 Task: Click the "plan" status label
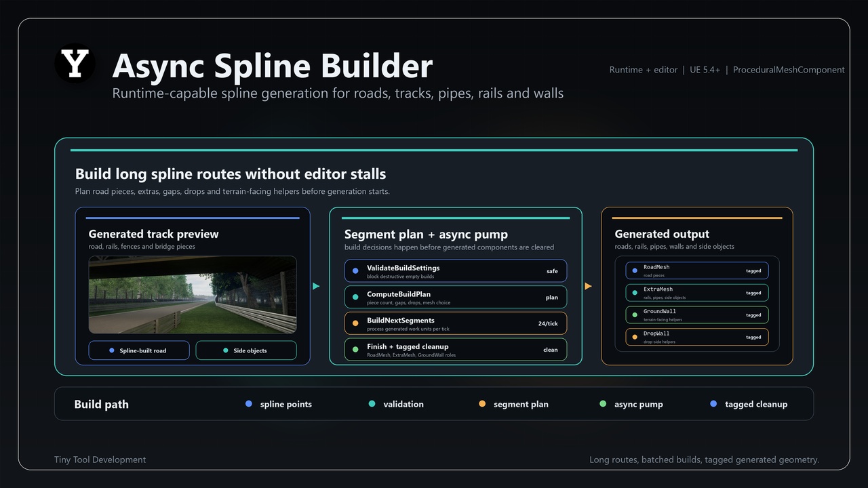(x=552, y=298)
